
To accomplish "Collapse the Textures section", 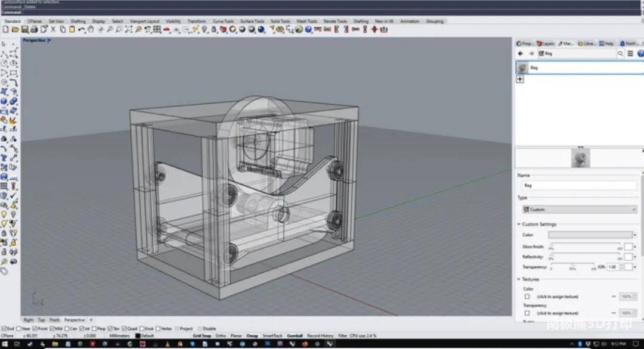I will [519, 279].
